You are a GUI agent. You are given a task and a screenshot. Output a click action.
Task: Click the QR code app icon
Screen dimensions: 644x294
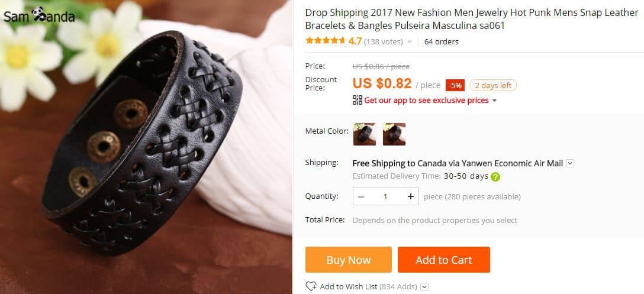click(357, 100)
